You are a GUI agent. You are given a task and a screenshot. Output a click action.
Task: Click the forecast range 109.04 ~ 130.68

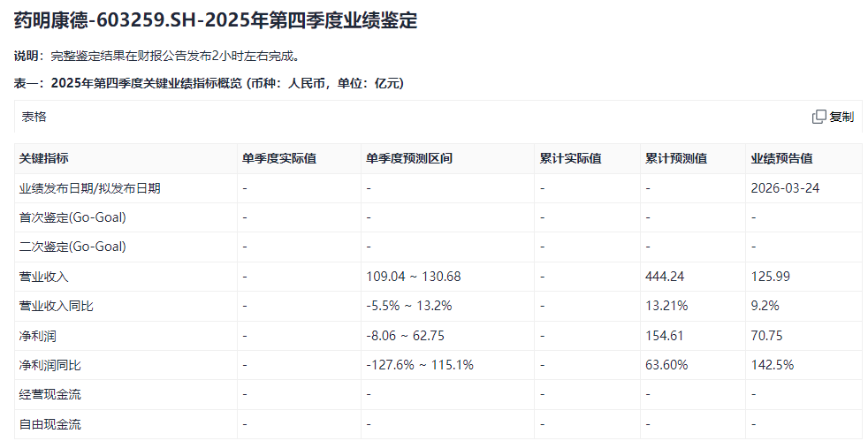pos(414,277)
